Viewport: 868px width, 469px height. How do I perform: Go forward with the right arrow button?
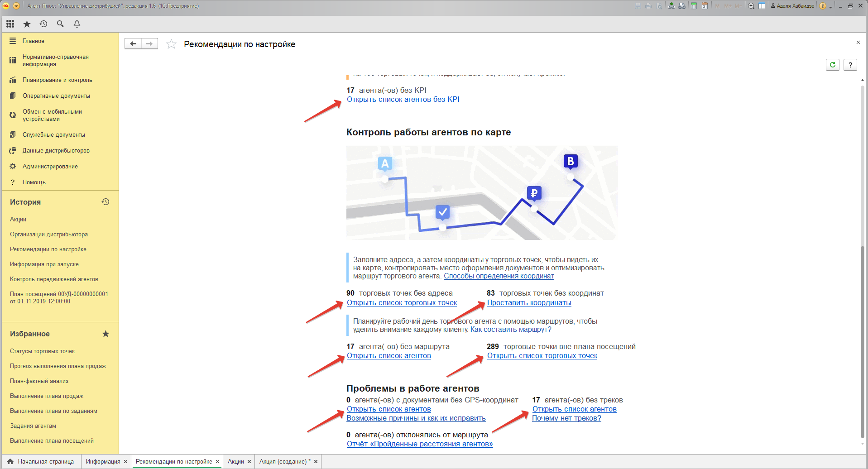[x=149, y=44]
